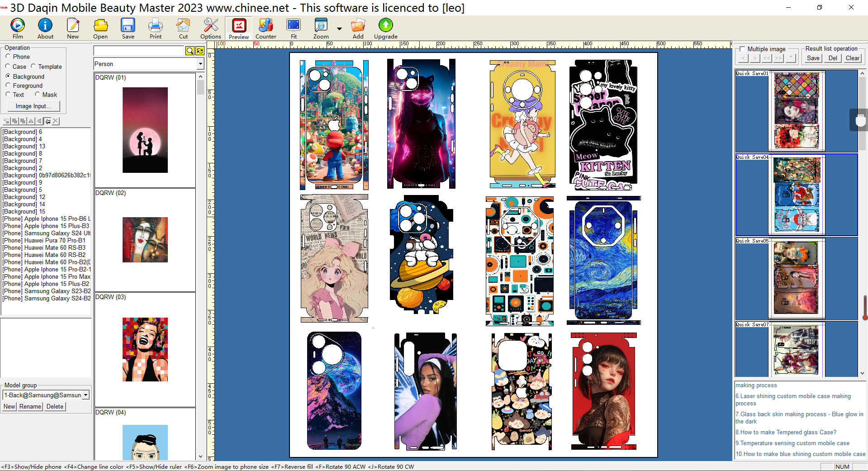Open the Counter toolbar icon
Viewport: 868px width, 471px height.
(x=266, y=29)
